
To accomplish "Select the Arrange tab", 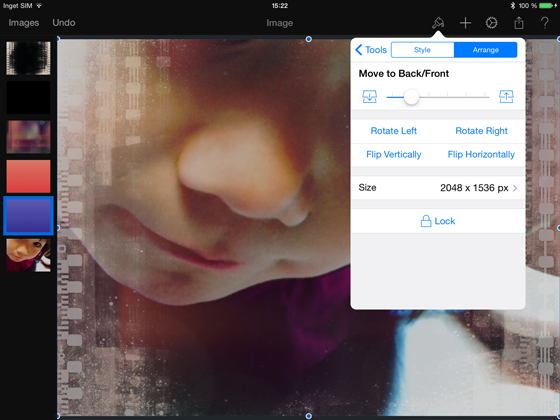I will pos(485,50).
